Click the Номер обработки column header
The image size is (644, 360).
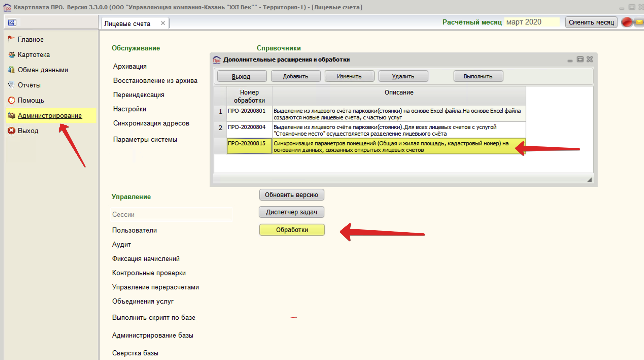249,96
